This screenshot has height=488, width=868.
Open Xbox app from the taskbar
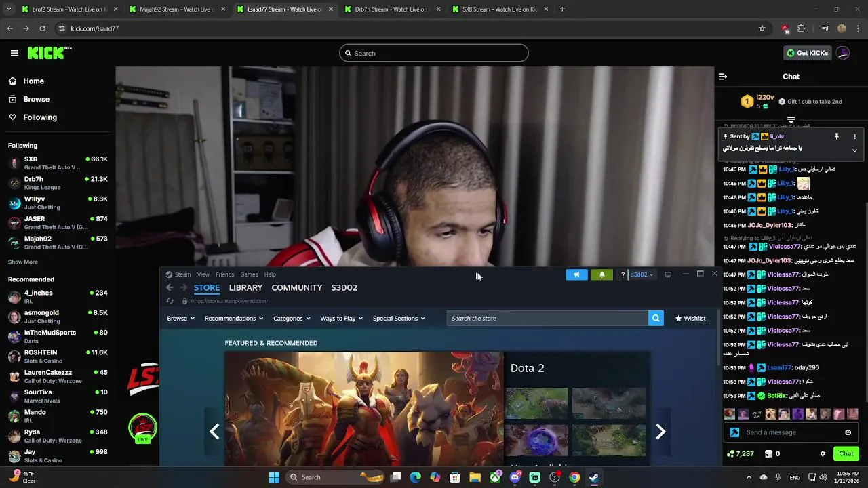(496, 477)
